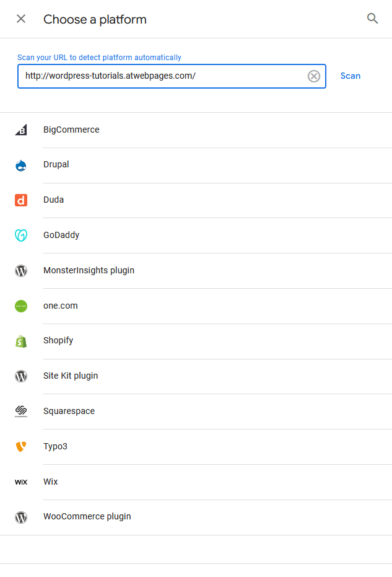Select the Shopify bag icon
The image size is (392, 577).
point(21,341)
